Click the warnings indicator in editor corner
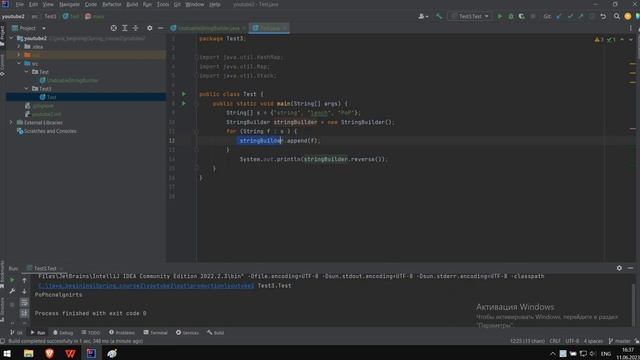The height and width of the screenshot is (360, 640). coord(599,40)
